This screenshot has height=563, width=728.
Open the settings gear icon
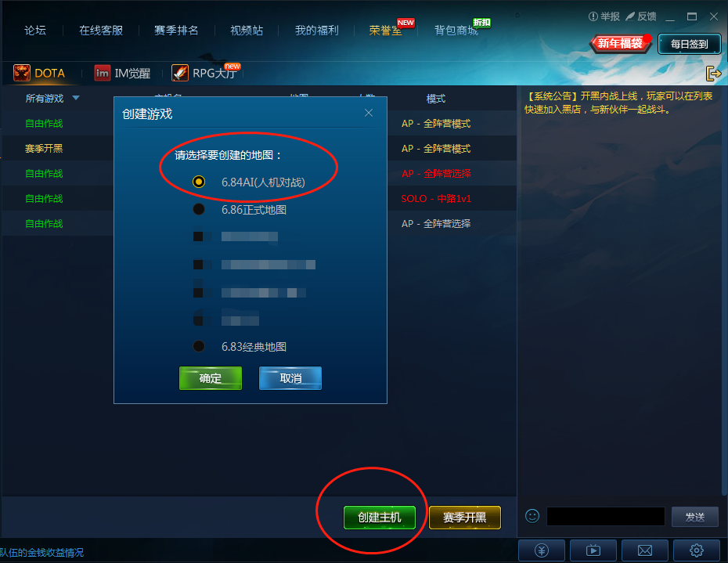(697, 550)
